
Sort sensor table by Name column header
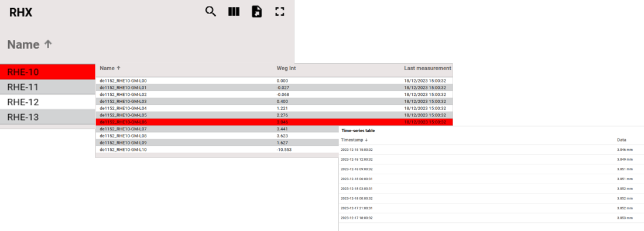tap(110, 68)
